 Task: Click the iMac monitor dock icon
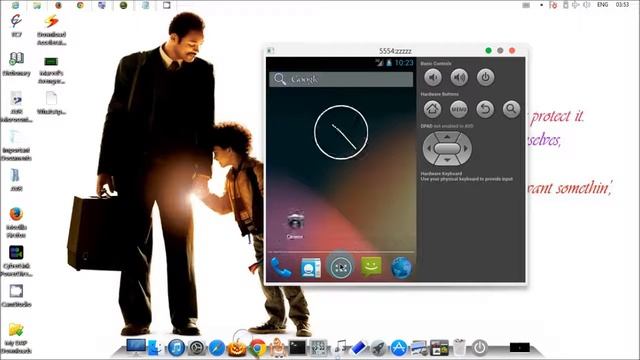coord(136,347)
